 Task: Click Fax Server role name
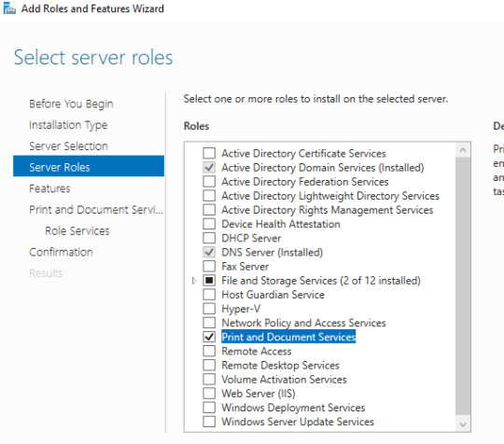click(245, 267)
